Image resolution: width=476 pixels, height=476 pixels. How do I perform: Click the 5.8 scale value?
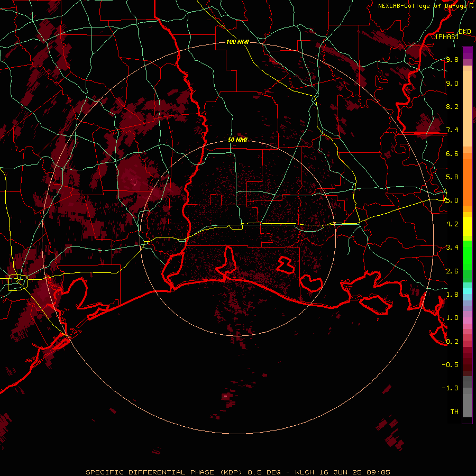[x=452, y=177]
